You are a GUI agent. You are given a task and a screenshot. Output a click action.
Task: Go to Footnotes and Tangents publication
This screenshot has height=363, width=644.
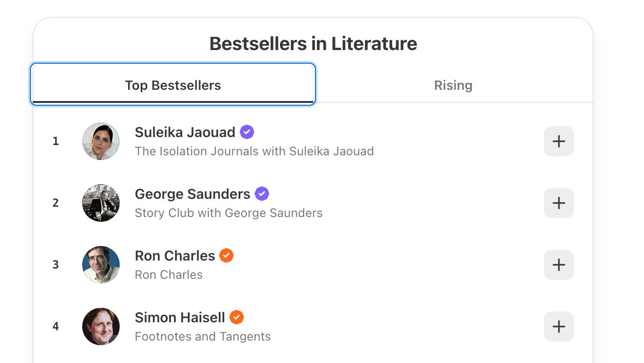(x=203, y=336)
